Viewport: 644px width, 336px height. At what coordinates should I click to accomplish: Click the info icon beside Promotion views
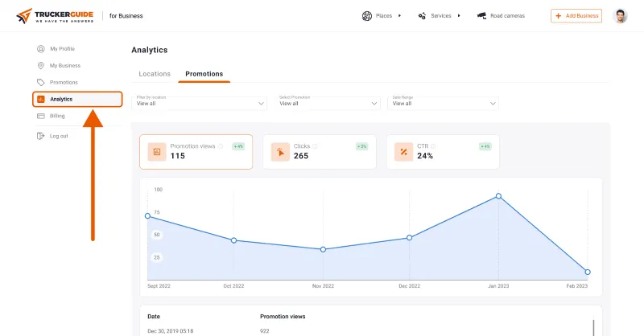click(x=221, y=146)
